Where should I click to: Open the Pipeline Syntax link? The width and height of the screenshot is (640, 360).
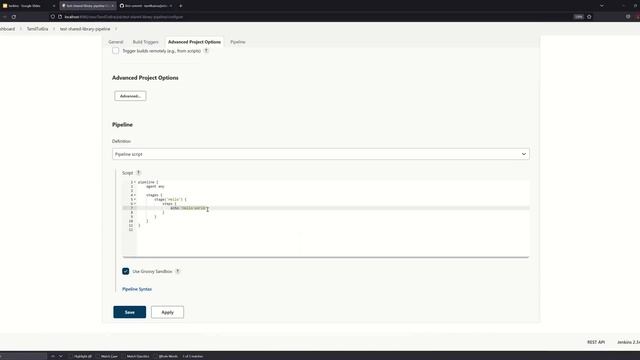click(137, 289)
